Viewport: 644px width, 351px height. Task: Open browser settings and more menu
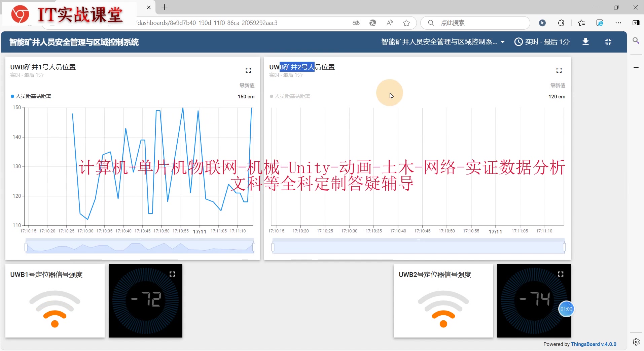618,23
